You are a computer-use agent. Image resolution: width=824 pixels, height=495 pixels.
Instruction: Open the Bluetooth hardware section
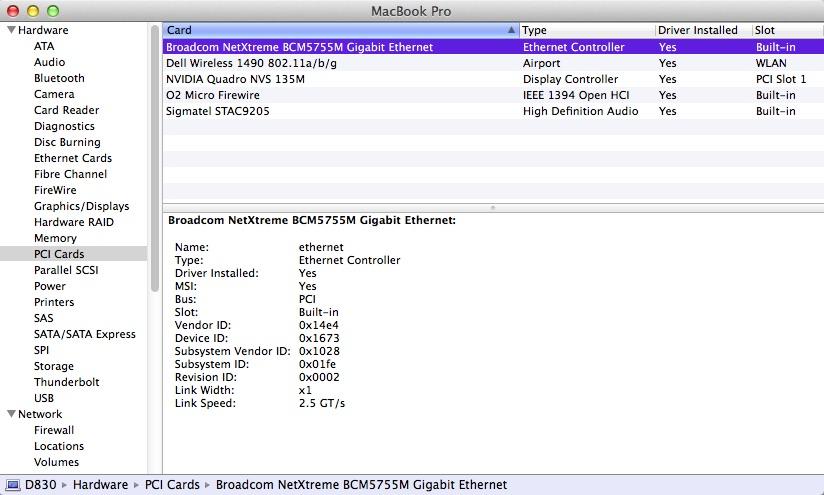point(59,78)
